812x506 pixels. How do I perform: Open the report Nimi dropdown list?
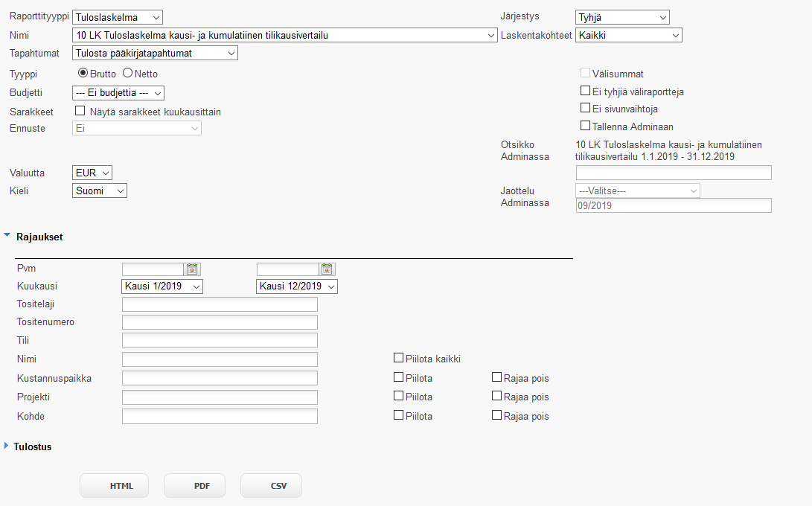pyautogui.click(x=285, y=35)
